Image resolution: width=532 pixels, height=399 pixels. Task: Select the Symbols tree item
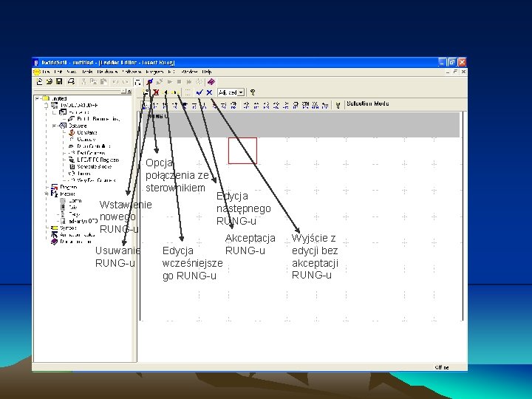point(68,228)
